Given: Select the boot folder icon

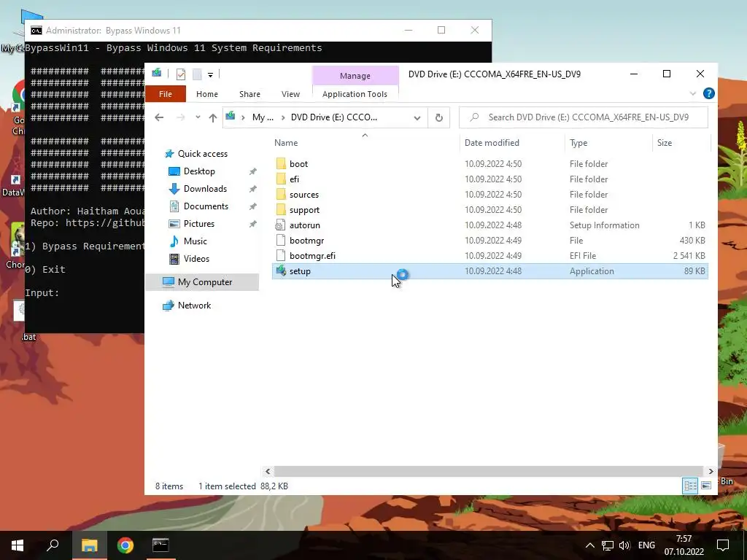Looking at the screenshot, I should coord(281,164).
